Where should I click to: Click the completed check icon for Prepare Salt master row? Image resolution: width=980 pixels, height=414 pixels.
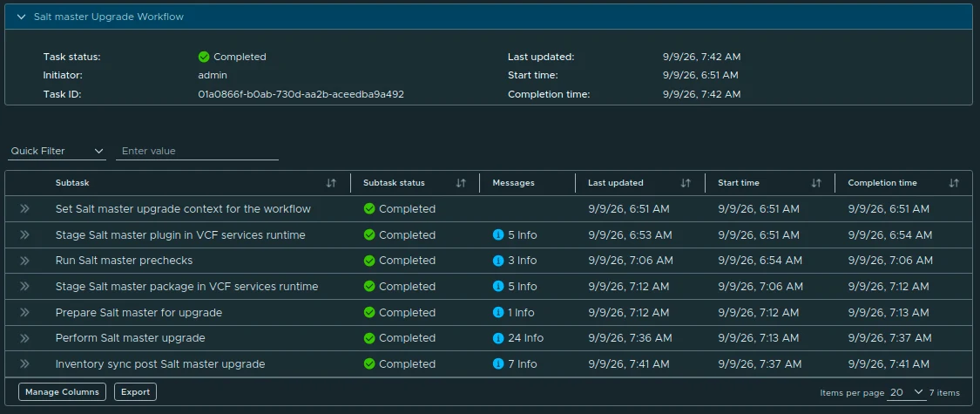[x=369, y=312]
